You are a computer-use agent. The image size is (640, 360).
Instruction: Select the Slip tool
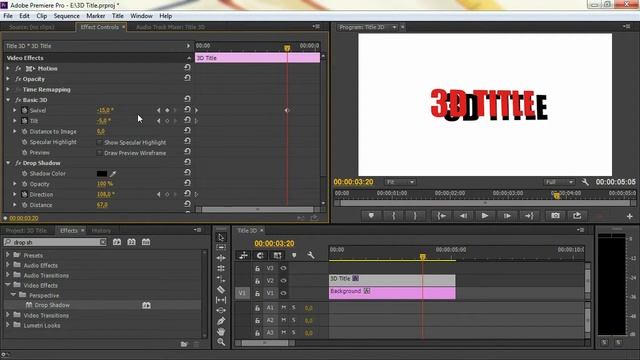[x=221, y=300]
